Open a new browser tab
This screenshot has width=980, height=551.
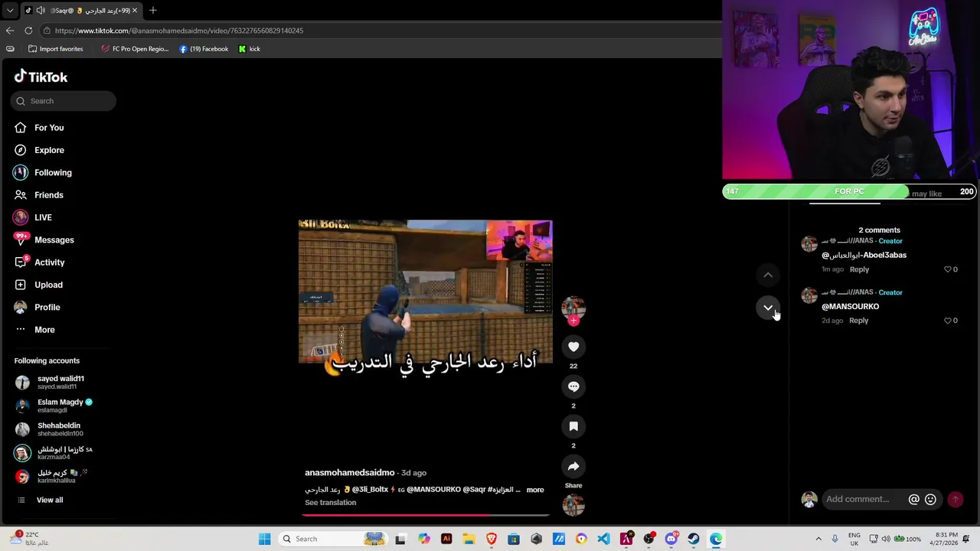coord(153,10)
